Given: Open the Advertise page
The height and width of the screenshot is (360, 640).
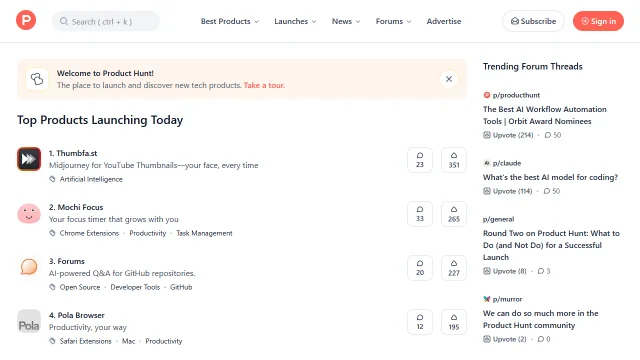Looking at the screenshot, I should pyautogui.click(x=444, y=21).
